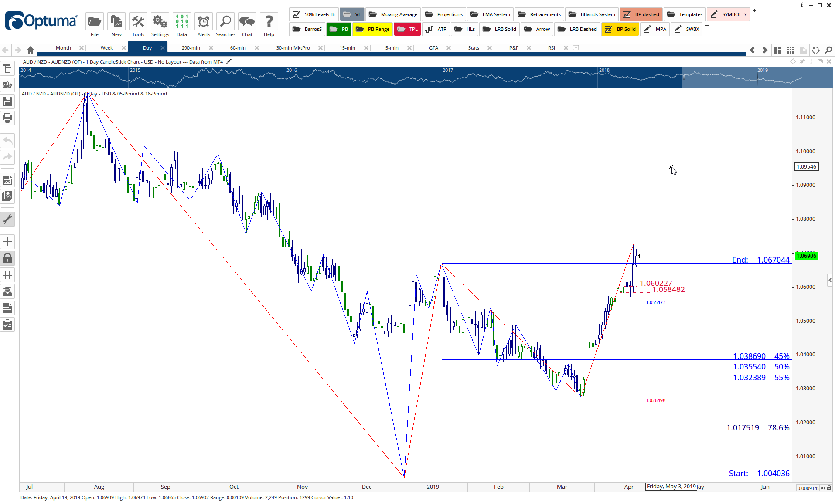Open the Retracements toolbar folder
Image resolution: width=835 pixels, height=504 pixels.
point(539,14)
